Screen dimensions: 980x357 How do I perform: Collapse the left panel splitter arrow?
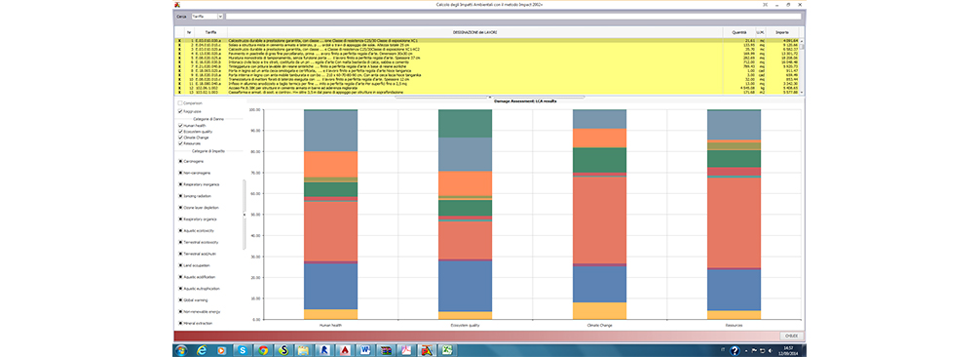point(244,215)
